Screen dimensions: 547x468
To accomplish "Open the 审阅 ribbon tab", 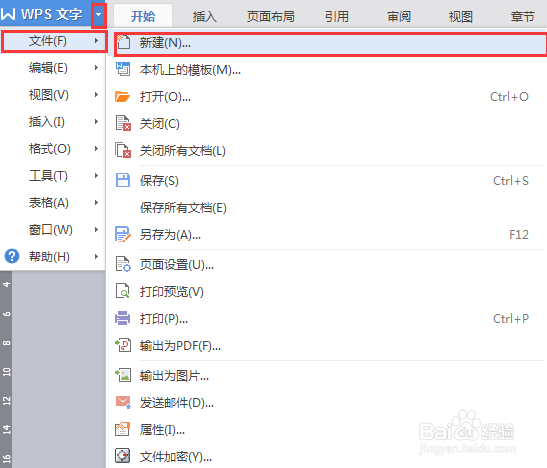I will coord(399,16).
